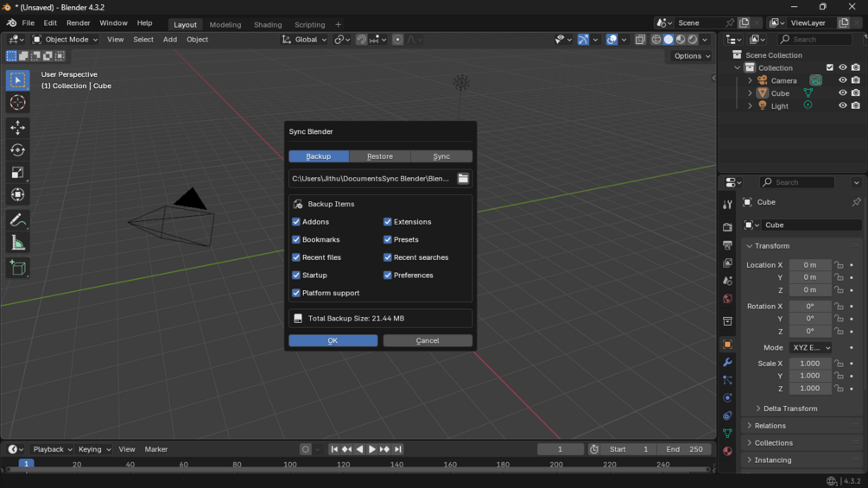Viewport: 868px width, 488px height.
Task: Open the Particles properties tab
Action: [x=727, y=380]
